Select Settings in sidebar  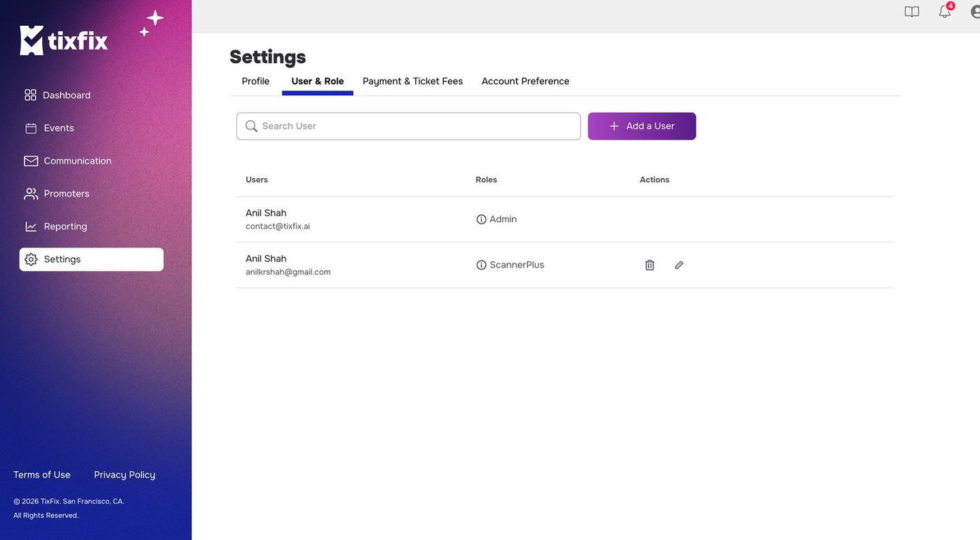tap(91, 259)
